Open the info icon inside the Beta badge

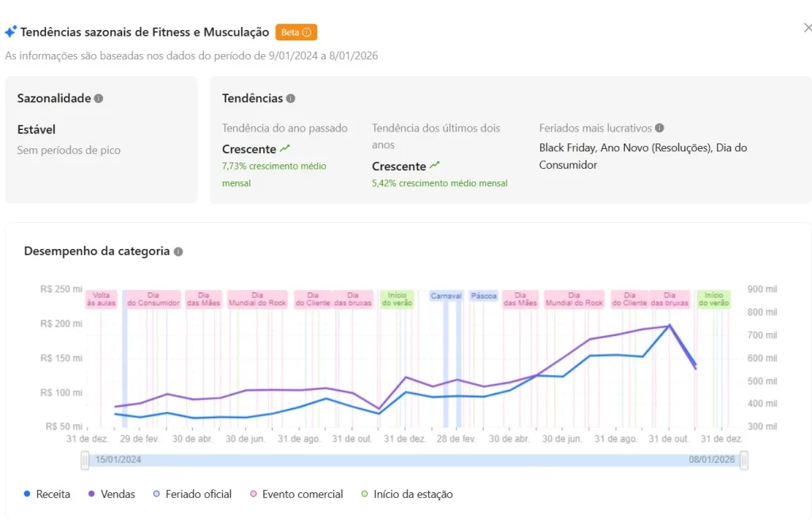tap(308, 32)
